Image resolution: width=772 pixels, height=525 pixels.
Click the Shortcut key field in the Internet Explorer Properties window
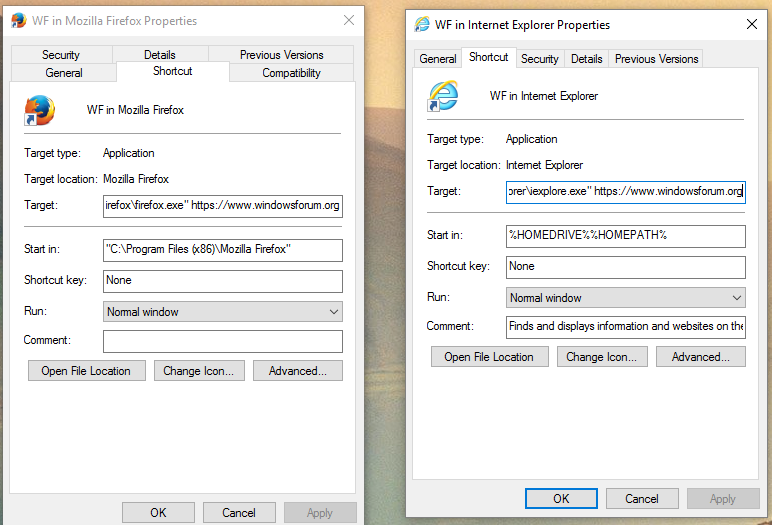click(x=626, y=267)
